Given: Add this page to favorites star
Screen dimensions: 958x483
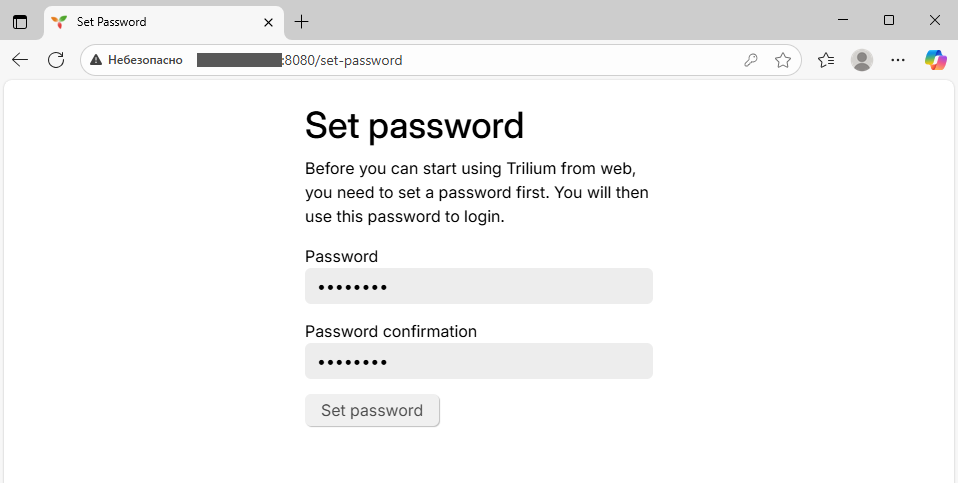Looking at the screenshot, I should (x=783, y=60).
